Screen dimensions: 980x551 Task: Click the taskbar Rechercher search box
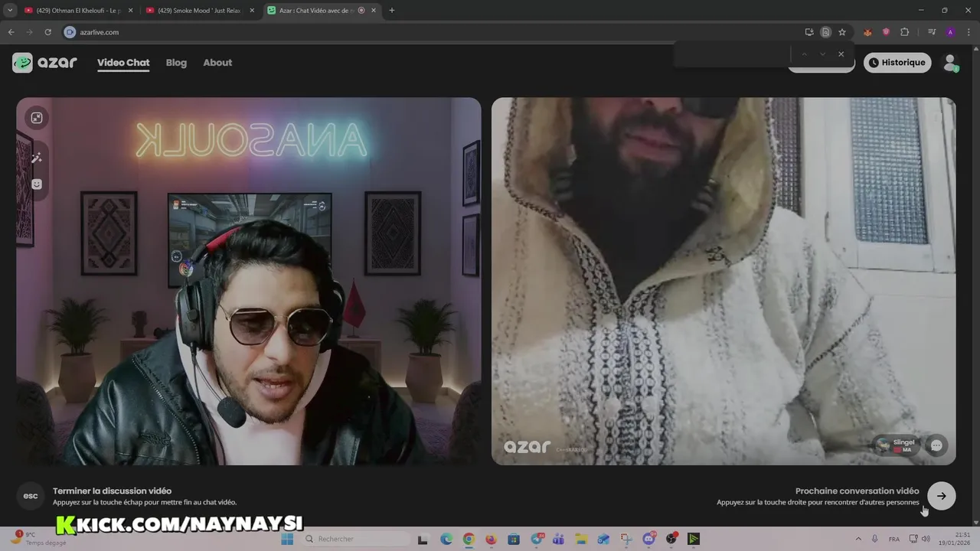[x=356, y=539]
